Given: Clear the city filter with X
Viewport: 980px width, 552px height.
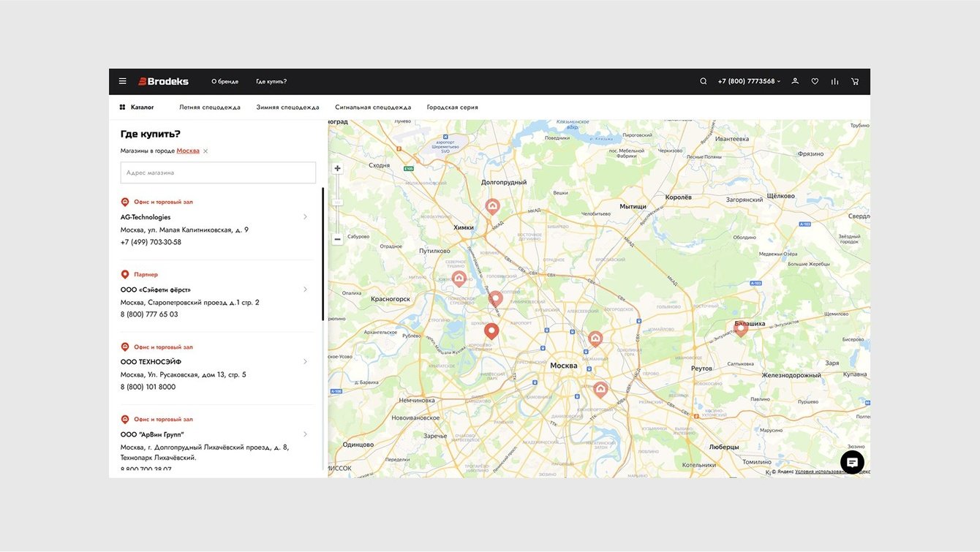Looking at the screenshot, I should click(x=206, y=151).
